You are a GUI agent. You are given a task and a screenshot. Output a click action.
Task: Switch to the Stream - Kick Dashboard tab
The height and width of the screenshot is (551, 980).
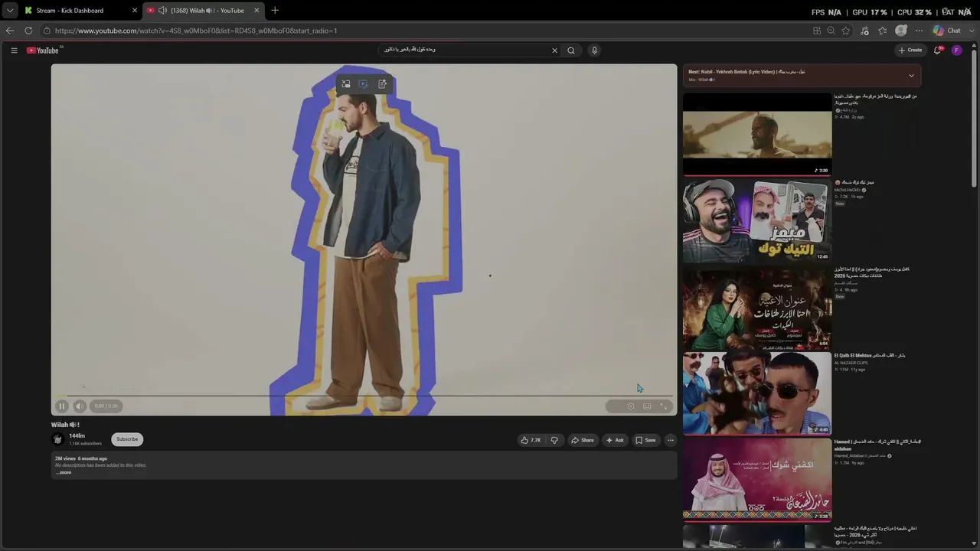click(x=80, y=11)
